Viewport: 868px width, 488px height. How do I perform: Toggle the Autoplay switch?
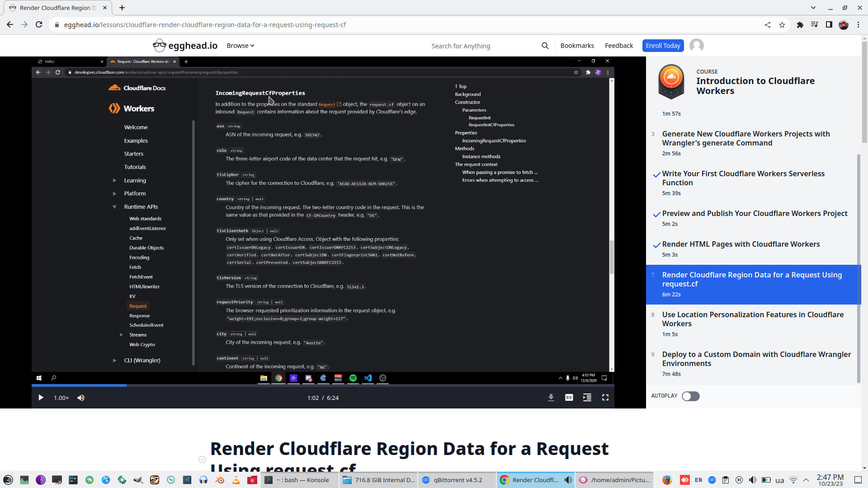690,396
